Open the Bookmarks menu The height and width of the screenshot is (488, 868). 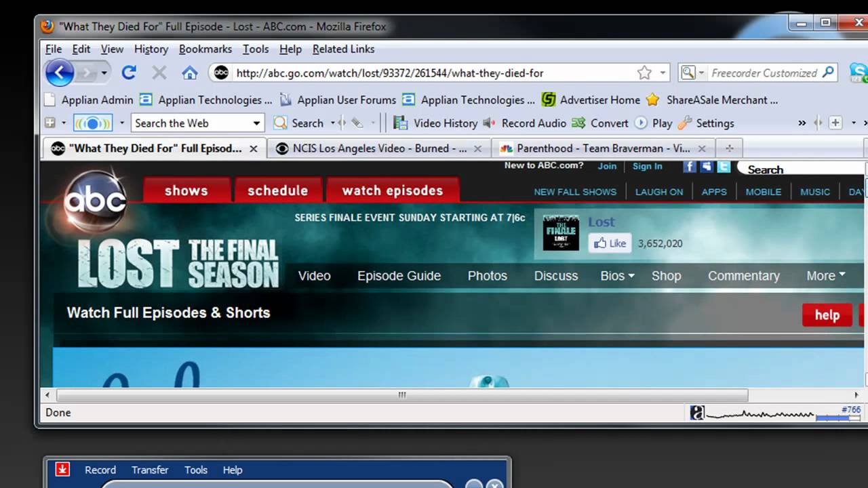click(x=205, y=49)
